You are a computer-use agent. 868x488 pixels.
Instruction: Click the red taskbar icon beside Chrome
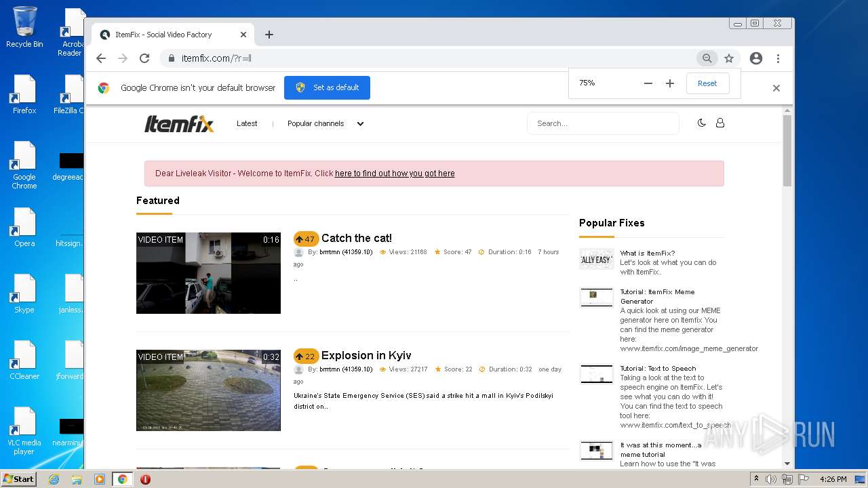[145, 479]
